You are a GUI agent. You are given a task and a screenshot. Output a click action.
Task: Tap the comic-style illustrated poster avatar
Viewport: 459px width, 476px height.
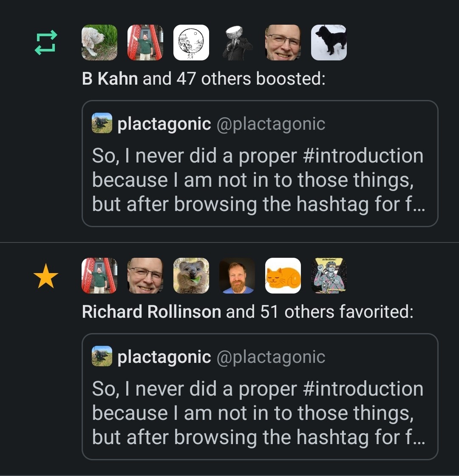point(329,276)
